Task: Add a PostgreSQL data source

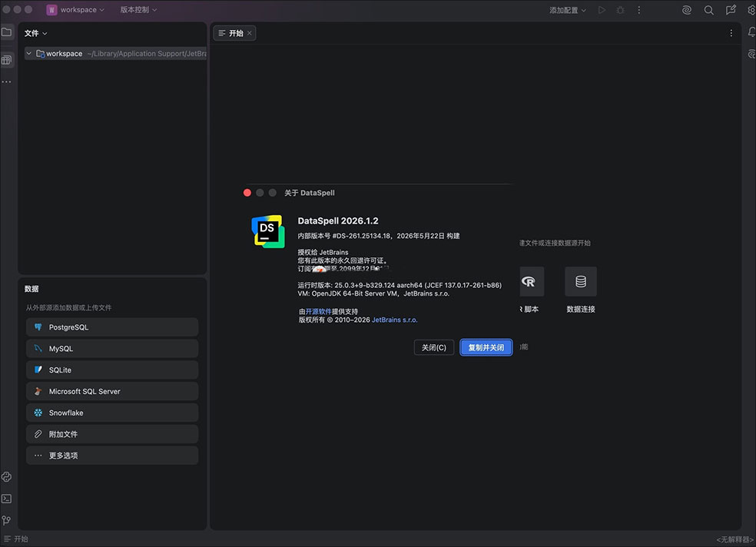Action: coord(112,327)
